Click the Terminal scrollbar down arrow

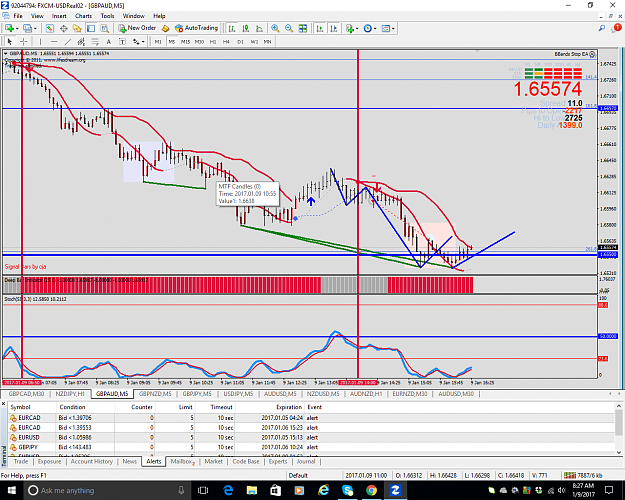click(x=619, y=453)
